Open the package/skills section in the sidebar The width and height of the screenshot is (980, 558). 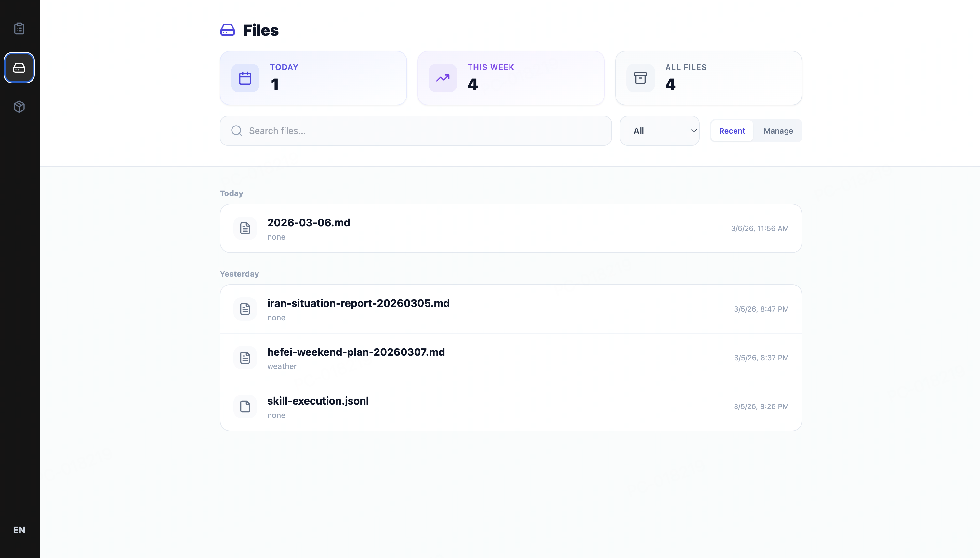(19, 107)
